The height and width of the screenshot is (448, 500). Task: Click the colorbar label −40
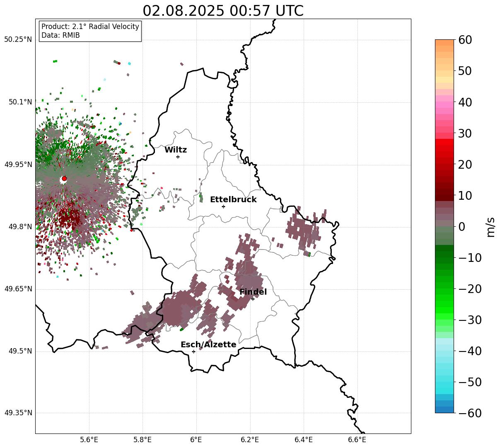click(x=469, y=351)
